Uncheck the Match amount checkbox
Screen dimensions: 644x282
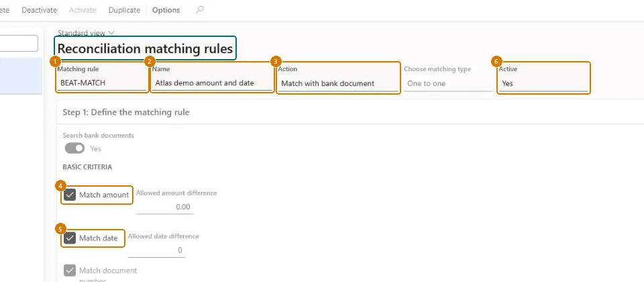coord(70,195)
